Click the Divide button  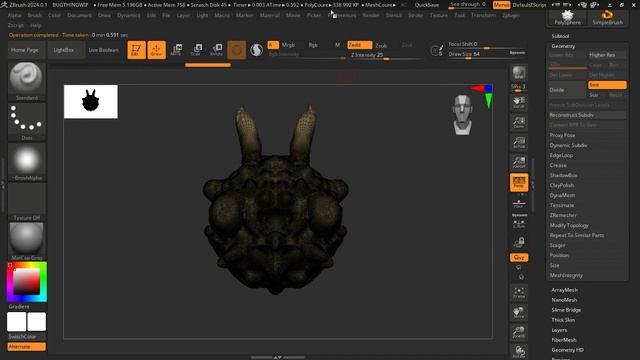[x=567, y=90]
